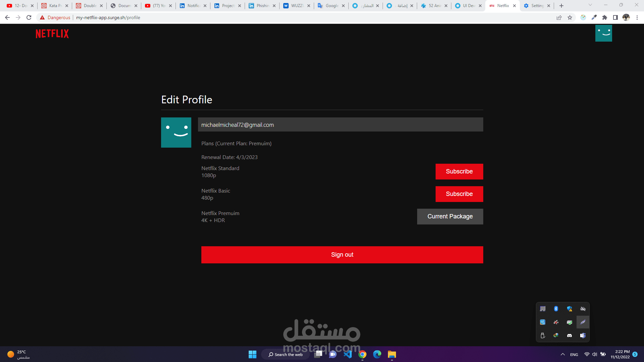Viewport: 644px width, 362px height.
Task: Open the Chrome profile avatar menu
Action: click(626, 17)
